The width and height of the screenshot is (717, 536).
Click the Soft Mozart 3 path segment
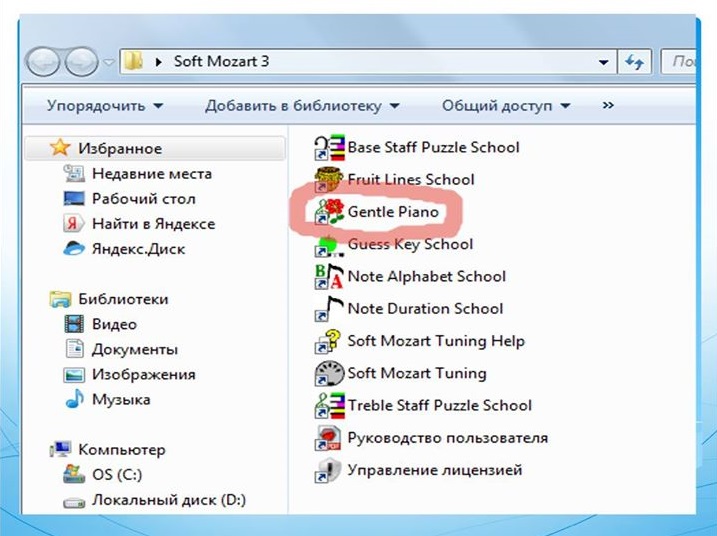(221, 61)
